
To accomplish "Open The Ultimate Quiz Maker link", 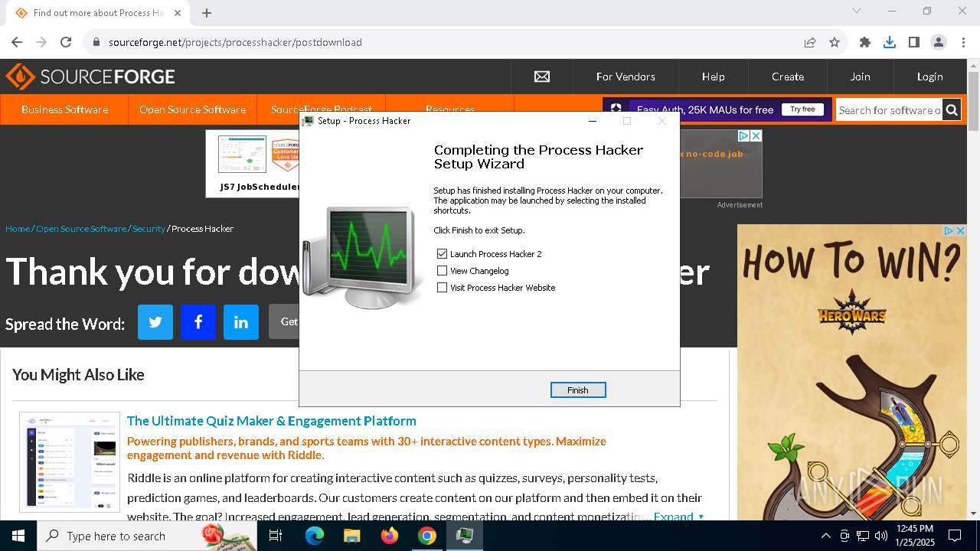I will (x=272, y=421).
